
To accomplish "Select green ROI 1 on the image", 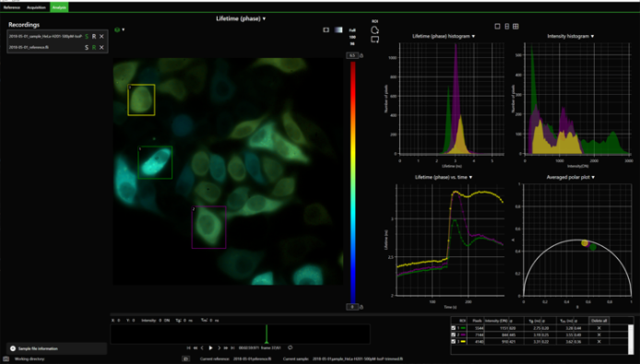I will [155, 162].
